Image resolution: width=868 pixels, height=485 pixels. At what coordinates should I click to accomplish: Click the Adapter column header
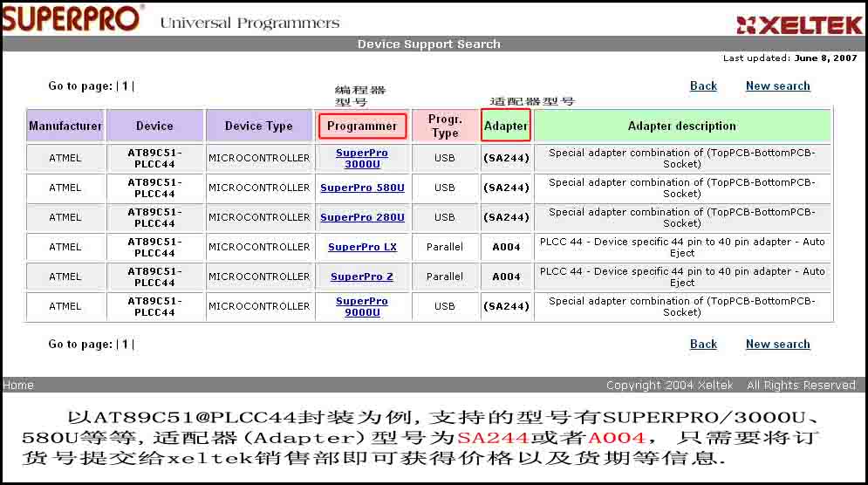506,126
